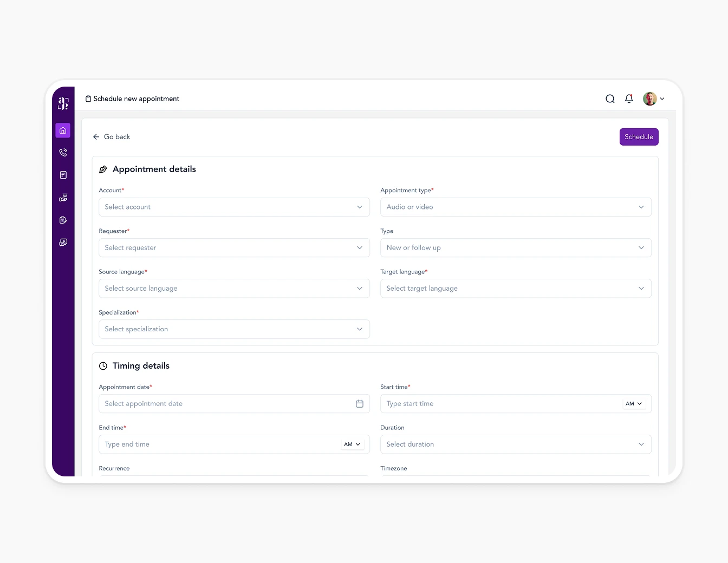Click the calendar icon in appointment date
This screenshot has width=728, height=563.
pos(359,404)
